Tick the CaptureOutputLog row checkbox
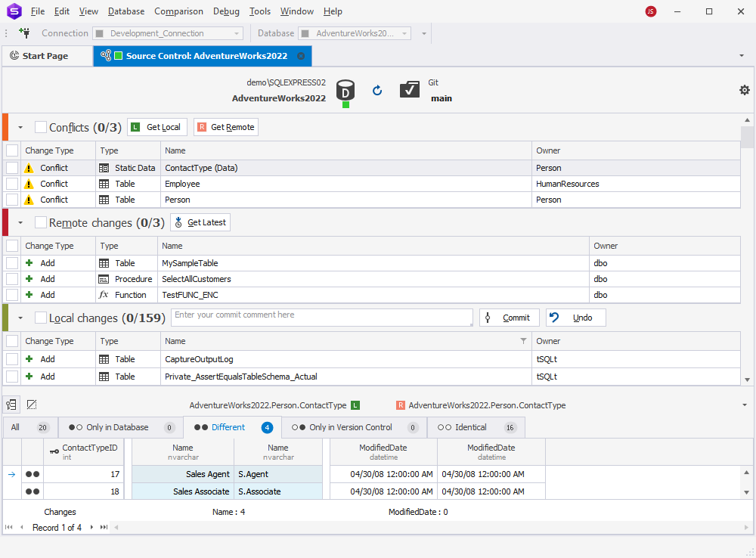The height and width of the screenshot is (558, 756). (x=12, y=359)
